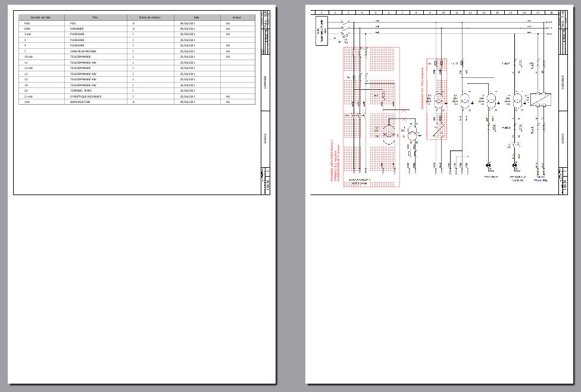Viewport: 581px width, 392px height.
Task: Select the right indicator lamp symbol
Action: pyautogui.click(x=515, y=165)
